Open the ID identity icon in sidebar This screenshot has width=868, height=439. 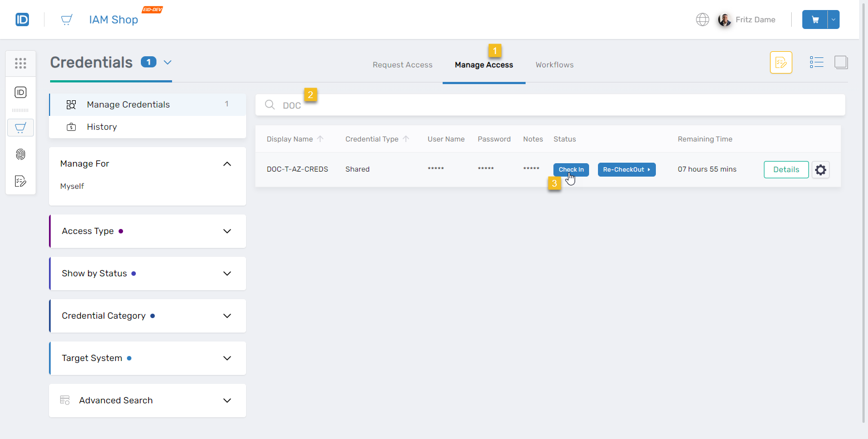click(21, 92)
